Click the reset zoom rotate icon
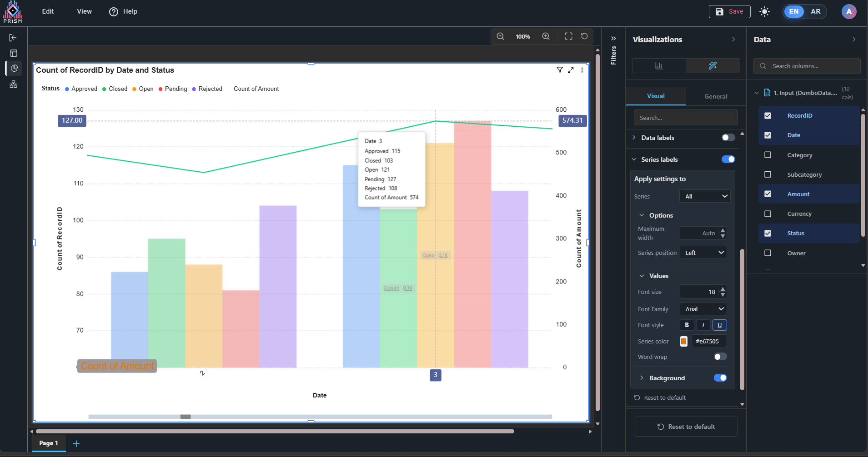The height and width of the screenshot is (457, 868). pos(584,36)
